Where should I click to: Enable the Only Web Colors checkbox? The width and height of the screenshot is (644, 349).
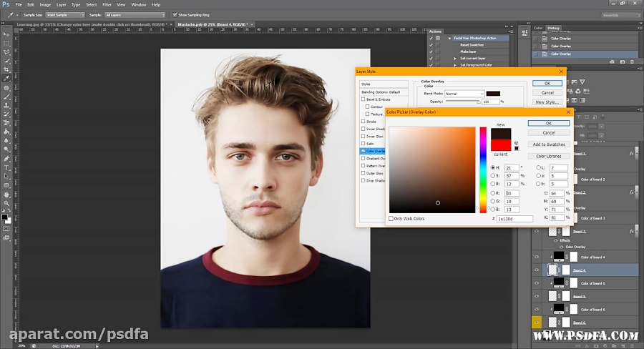[391, 218]
